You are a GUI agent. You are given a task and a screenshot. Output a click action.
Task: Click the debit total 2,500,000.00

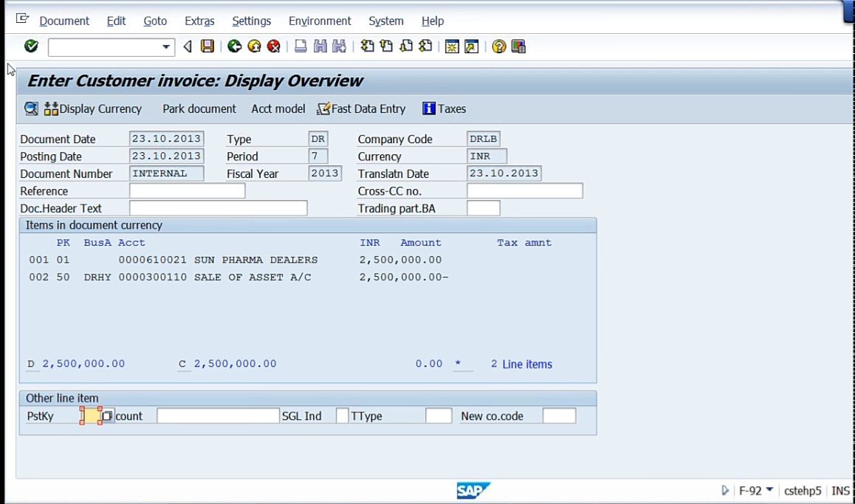pyautogui.click(x=83, y=363)
